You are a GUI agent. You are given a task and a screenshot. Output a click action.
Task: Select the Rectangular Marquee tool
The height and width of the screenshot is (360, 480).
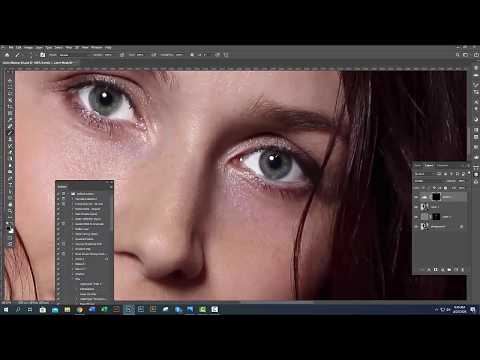(10, 87)
